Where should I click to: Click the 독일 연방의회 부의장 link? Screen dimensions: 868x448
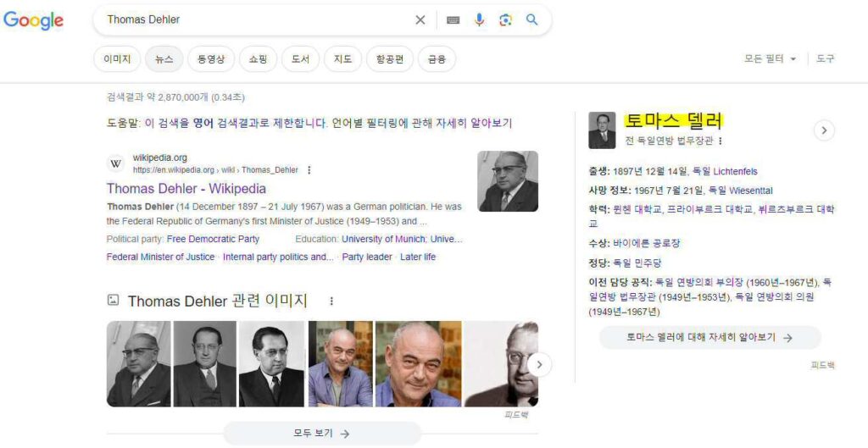point(699,283)
